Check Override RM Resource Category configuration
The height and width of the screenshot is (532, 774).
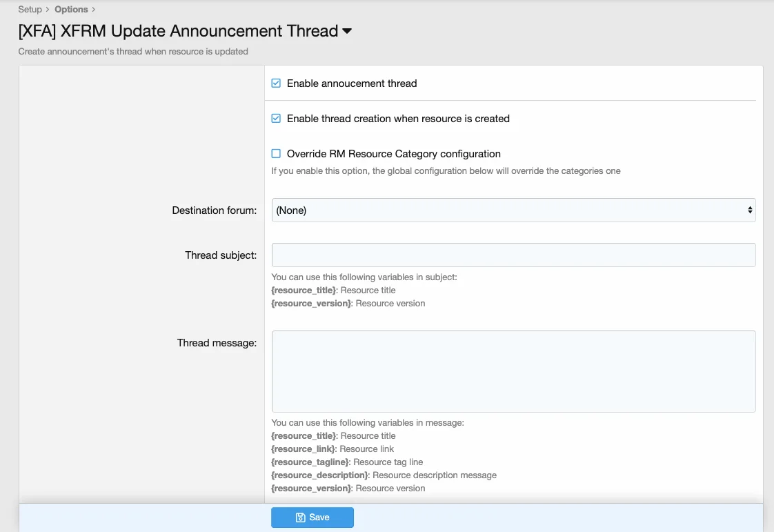[x=276, y=154]
